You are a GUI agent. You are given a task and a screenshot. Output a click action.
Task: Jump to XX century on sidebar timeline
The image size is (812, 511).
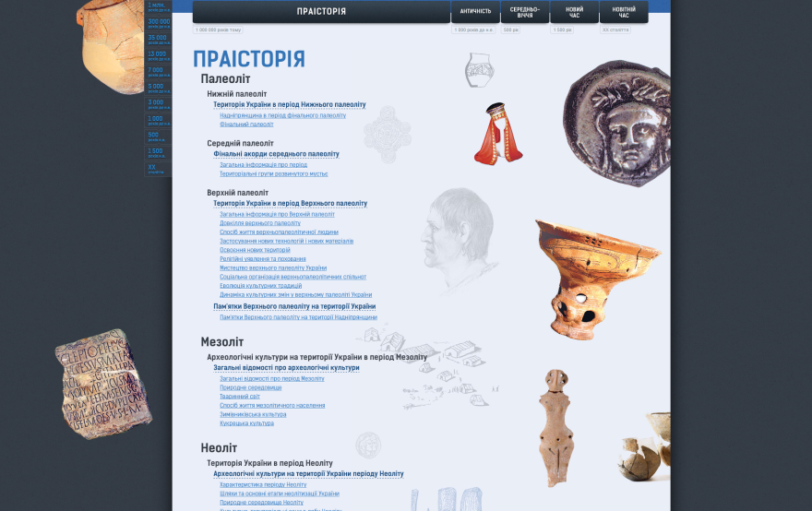tap(158, 168)
